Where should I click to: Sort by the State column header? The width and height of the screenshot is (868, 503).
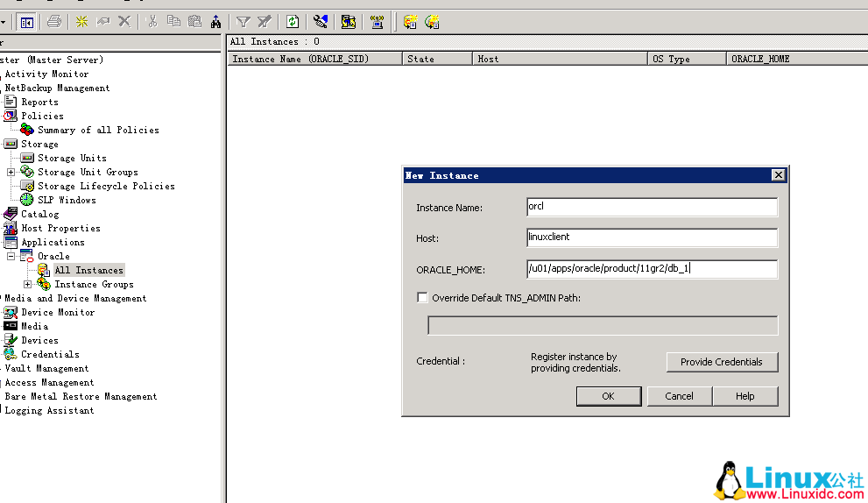pos(437,59)
